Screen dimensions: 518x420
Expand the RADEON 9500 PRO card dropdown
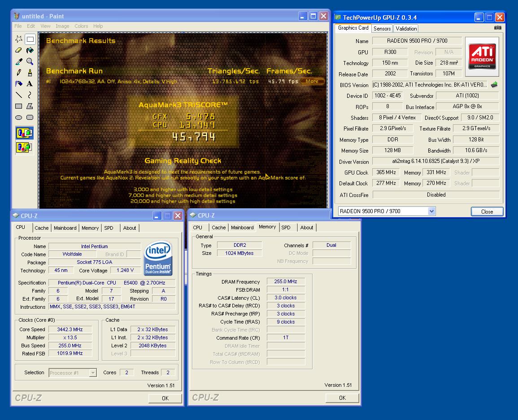pyautogui.click(x=431, y=211)
